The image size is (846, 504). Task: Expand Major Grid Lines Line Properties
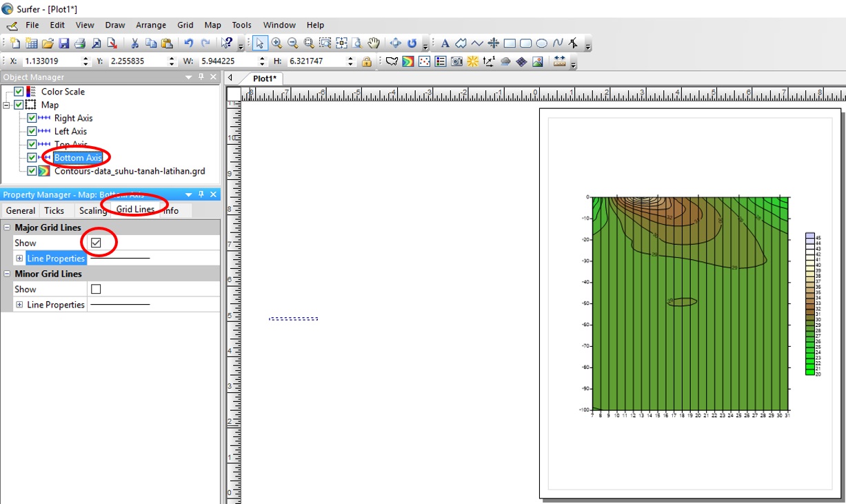[19, 259]
